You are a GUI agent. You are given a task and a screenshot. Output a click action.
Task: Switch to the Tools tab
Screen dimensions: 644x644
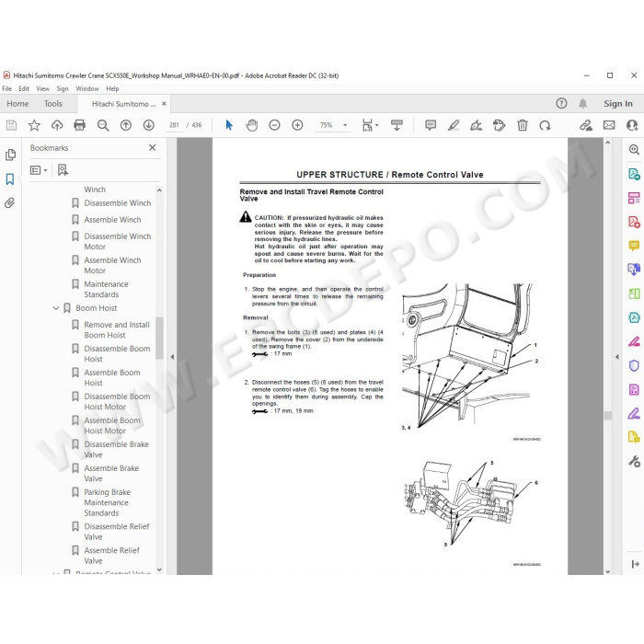(x=53, y=103)
